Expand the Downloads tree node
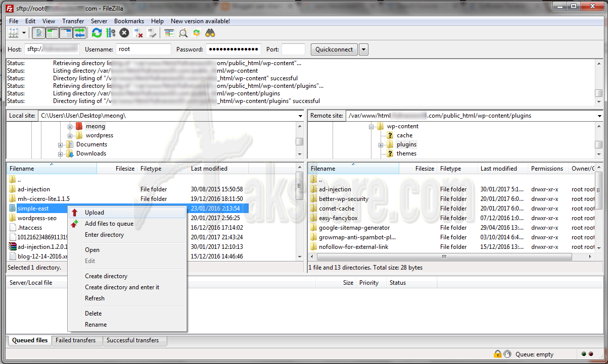The height and width of the screenshot is (364, 608). pos(61,153)
